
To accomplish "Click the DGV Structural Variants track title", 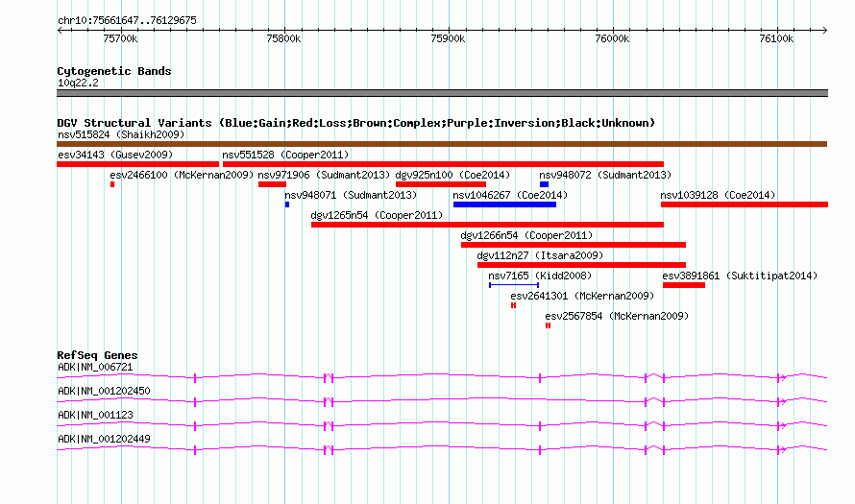I will 356,123.
